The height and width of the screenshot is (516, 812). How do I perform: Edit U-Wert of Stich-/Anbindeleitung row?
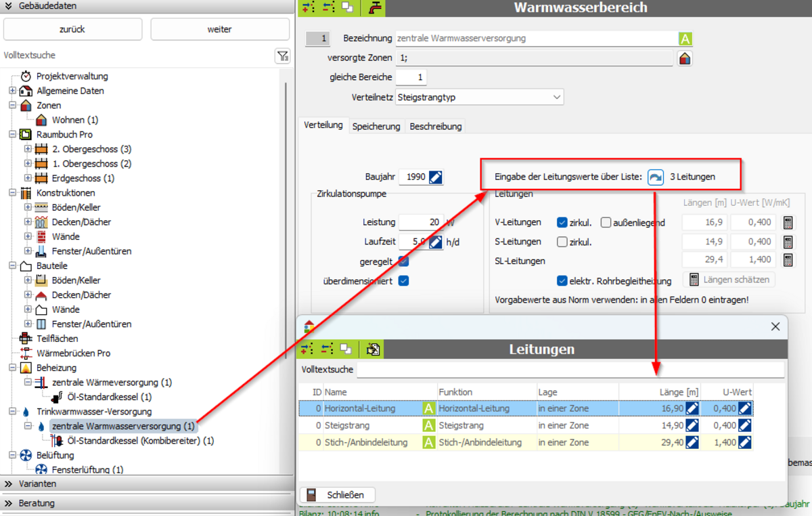pyautogui.click(x=744, y=443)
